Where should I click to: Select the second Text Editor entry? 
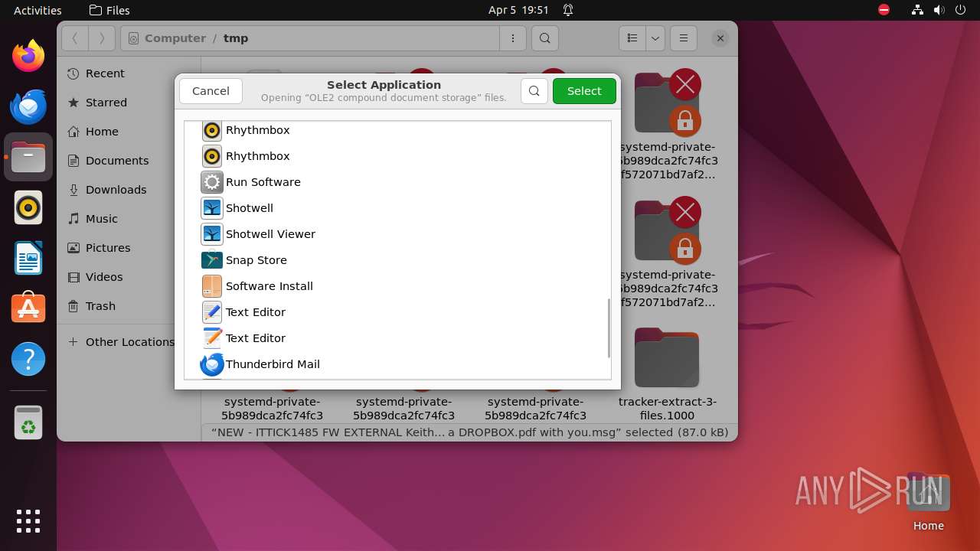(398, 338)
